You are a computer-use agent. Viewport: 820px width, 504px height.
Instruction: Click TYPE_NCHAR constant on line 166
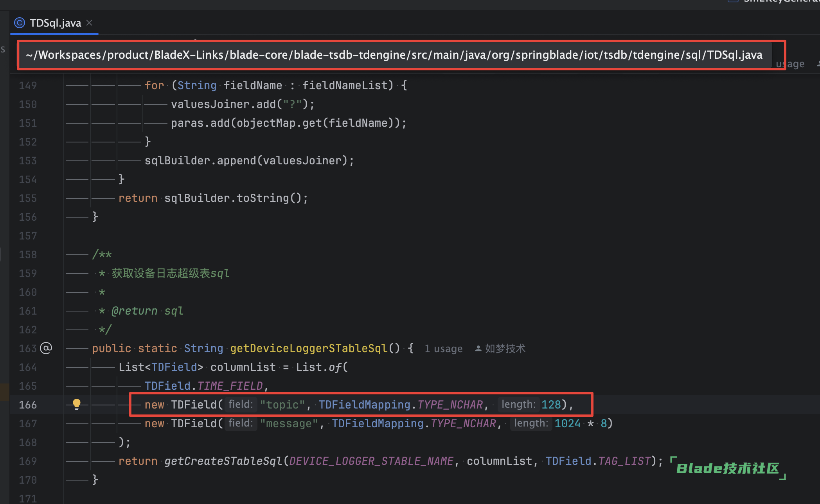(x=450, y=405)
